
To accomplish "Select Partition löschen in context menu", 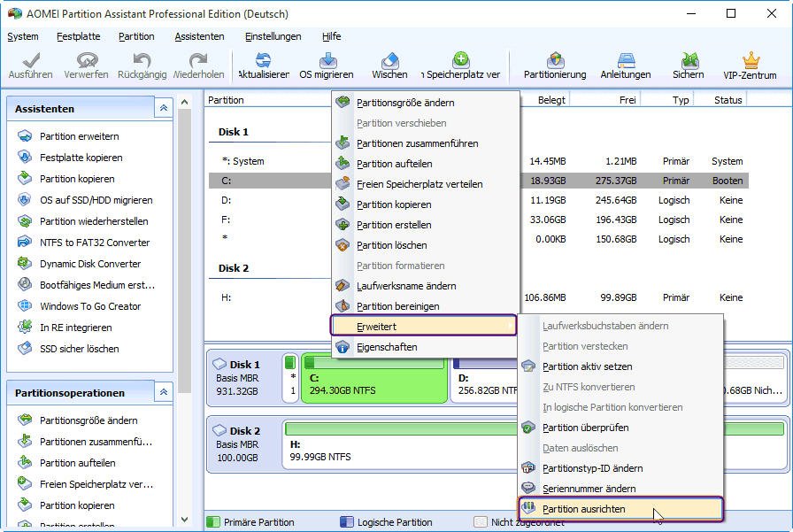I will (x=426, y=245).
